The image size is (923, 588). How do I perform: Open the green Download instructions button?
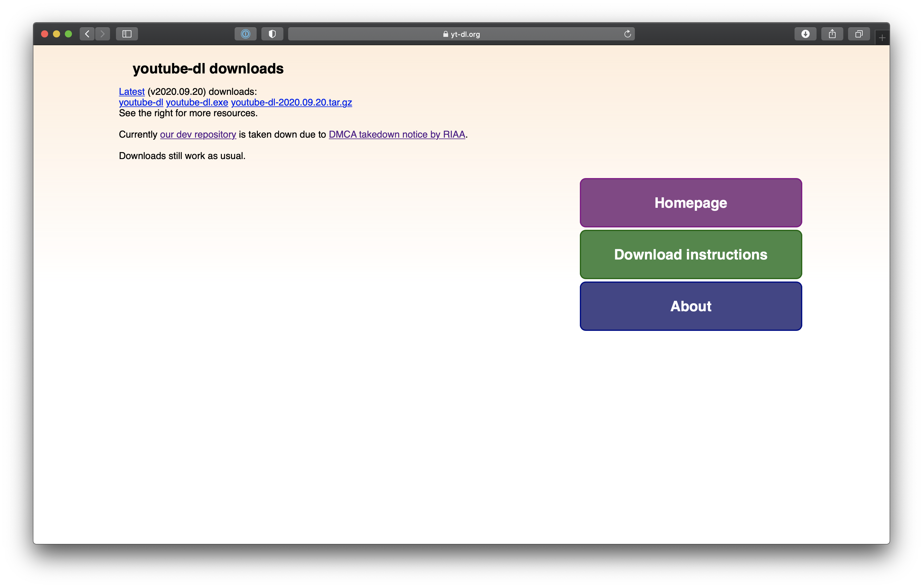691,254
